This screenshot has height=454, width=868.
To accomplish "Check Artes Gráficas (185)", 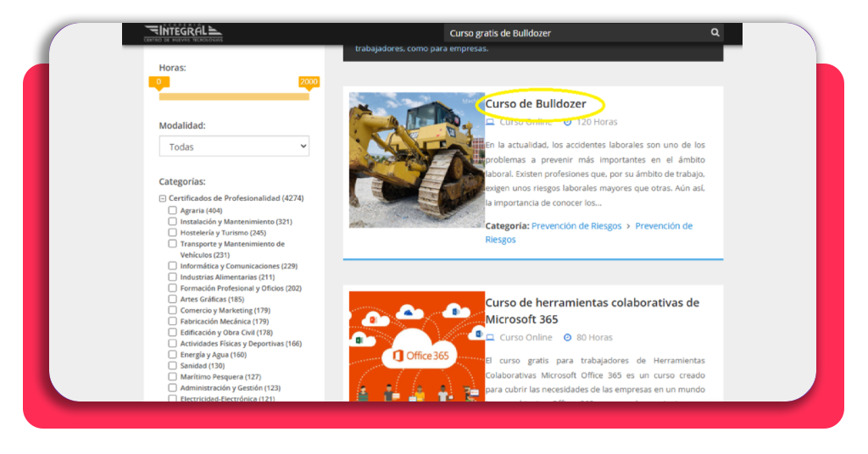I will click(x=173, y=299).
